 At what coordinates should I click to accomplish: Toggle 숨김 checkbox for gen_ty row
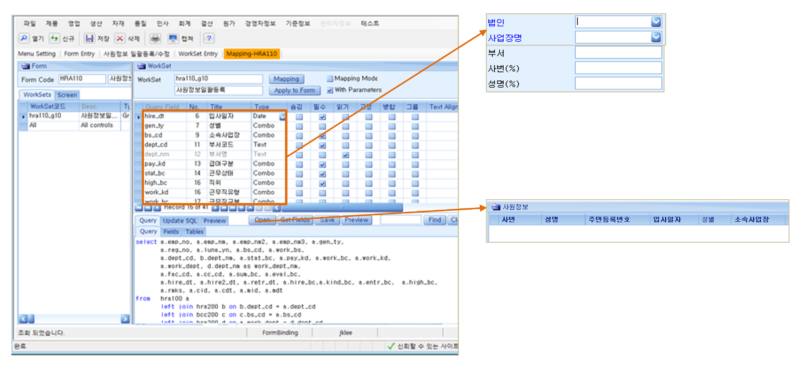tap(299, 127)
